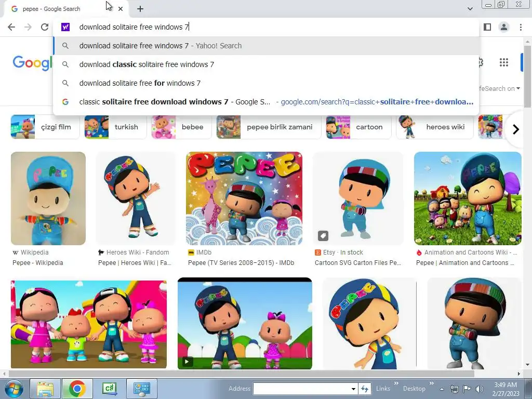
Task: Click the taskbar Address input field
Action: (x=301, y=389)
